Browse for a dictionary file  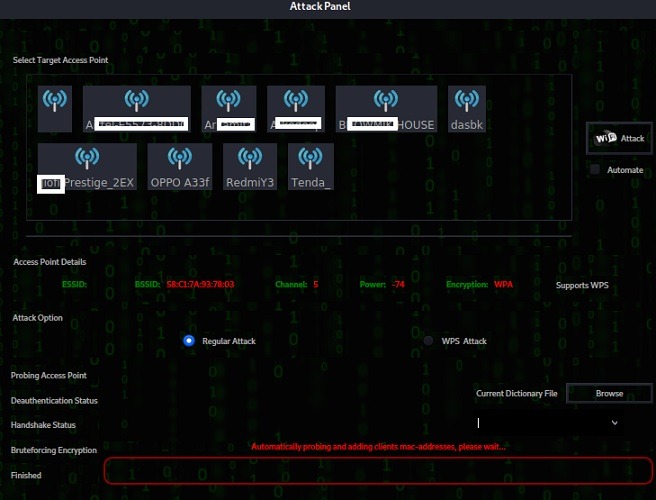pos(609,393)
